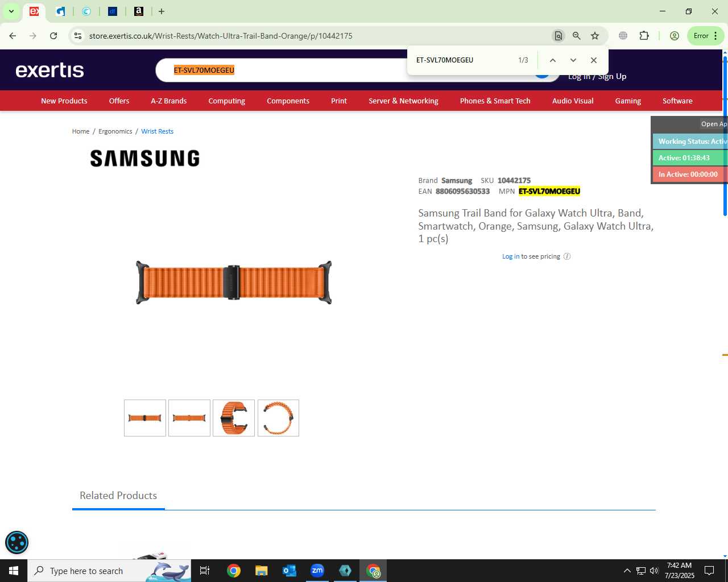Click the find-in-page icon in address bar
The image size is (728, 582).
559,36
